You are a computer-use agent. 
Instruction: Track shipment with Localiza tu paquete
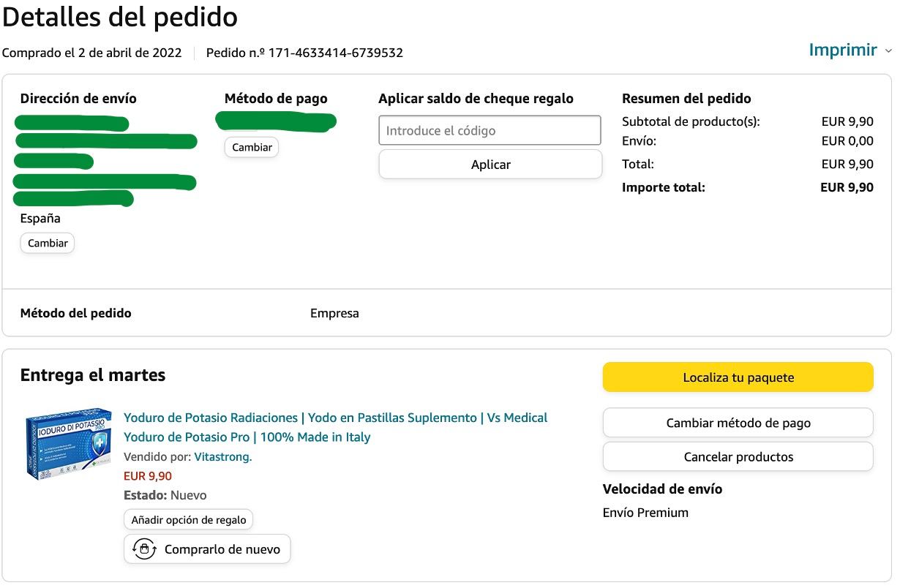point(738,377)
